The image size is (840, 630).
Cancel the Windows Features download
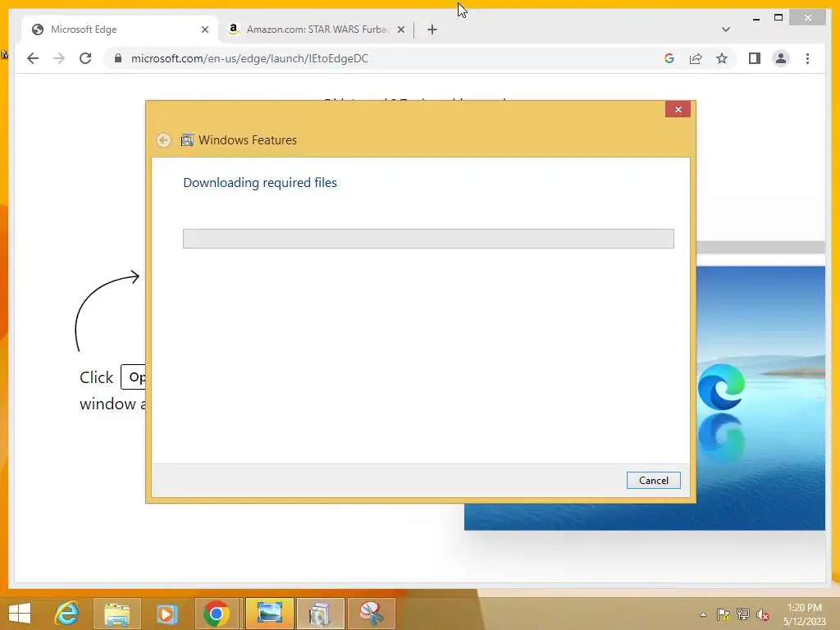point(653,481)
